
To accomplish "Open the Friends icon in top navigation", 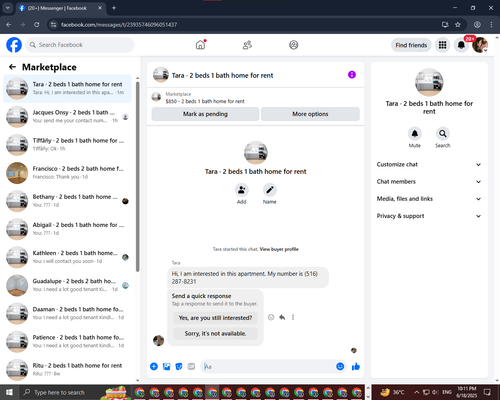I will [247, 45].
